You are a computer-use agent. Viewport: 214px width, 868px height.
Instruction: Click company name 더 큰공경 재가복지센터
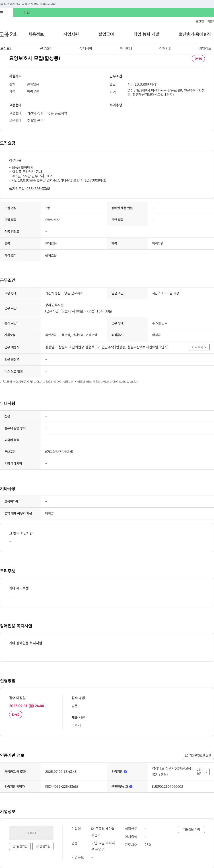click(103, 832)
